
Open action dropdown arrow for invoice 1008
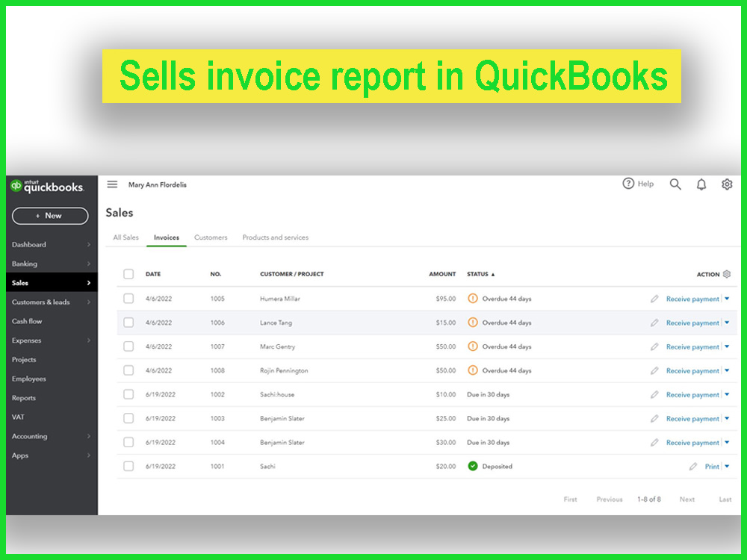coord(727,370)
